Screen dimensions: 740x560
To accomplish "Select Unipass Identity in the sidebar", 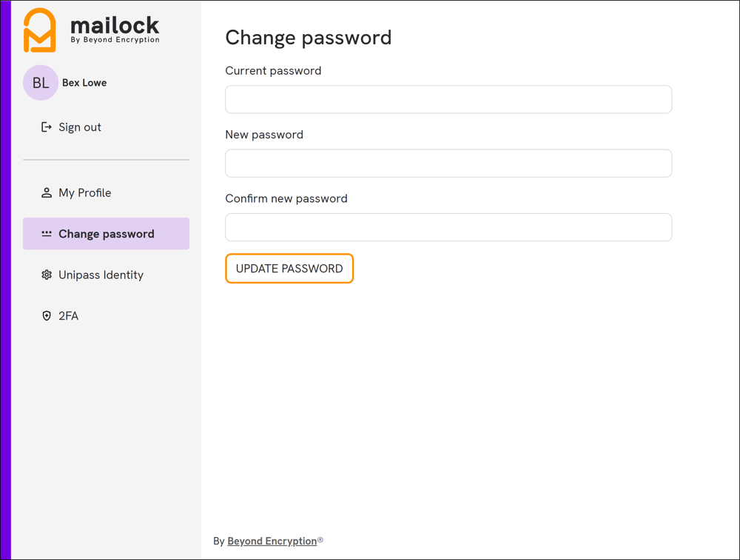I will tap(101, 274).
